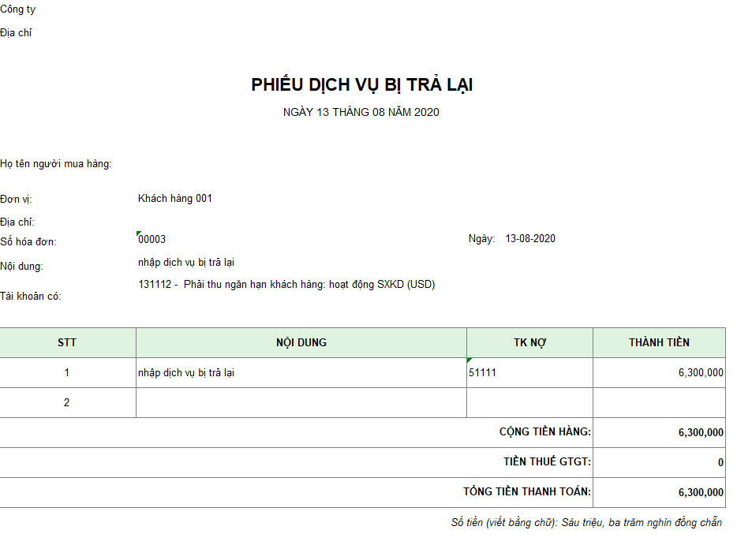This screenshot has width=737, height=560.
Task: Select debit account cell 51111
Action: pos(482,373)
